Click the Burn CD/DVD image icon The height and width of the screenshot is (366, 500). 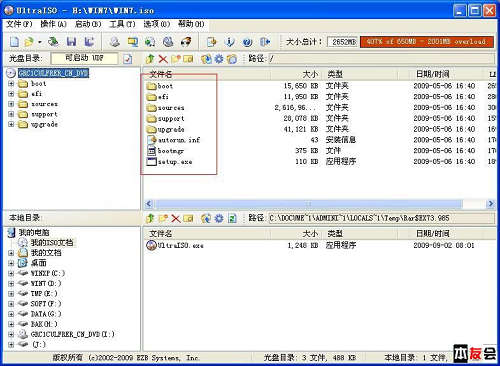(x=186, y=42)
